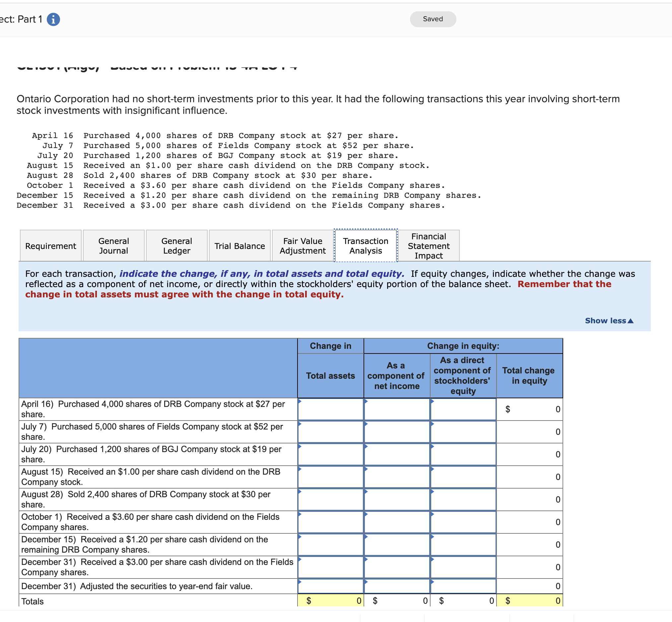
Task: Click the blue info icon beside Part 1
Action: coord(53,19)
